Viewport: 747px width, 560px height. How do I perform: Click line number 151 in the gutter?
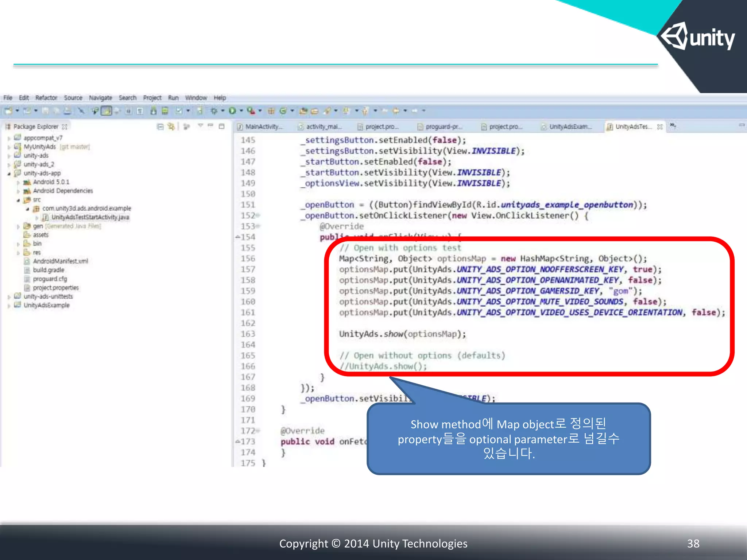point(248,205)
